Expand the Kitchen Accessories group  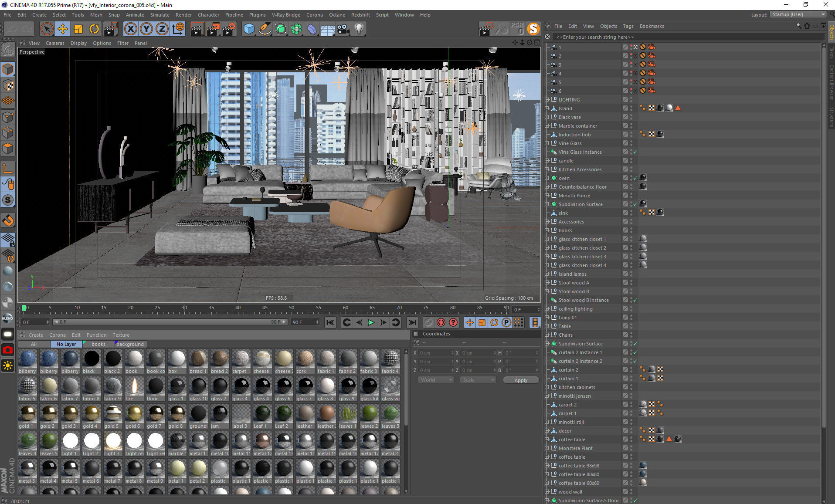coord(547,169)
